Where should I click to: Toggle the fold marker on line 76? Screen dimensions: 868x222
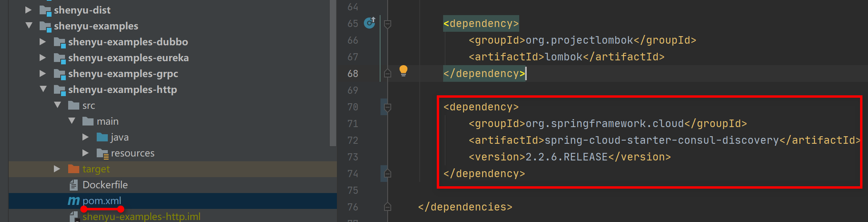pos(388,207)
